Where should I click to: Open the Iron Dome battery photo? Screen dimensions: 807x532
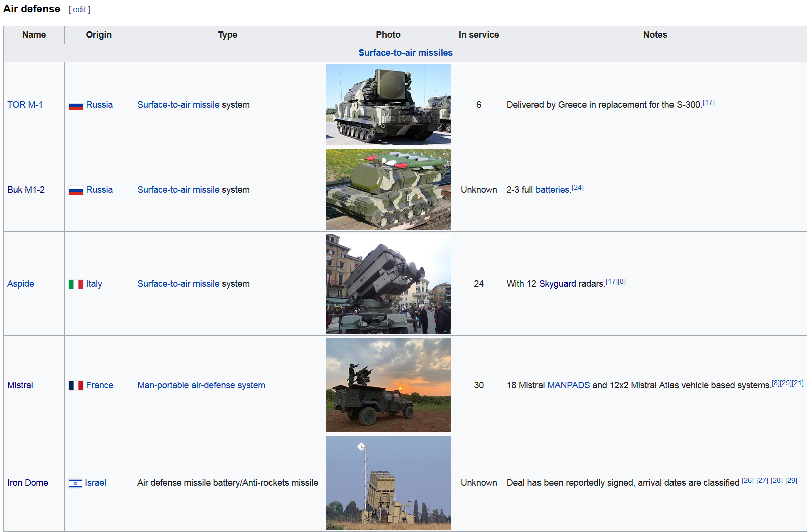tap(388, 483)
